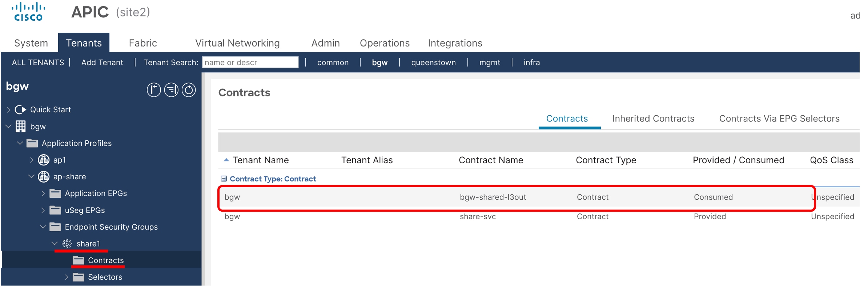Switch to Contracts Via EPG Selectors tab
The image size is (868, 288).
click(779, 119)
